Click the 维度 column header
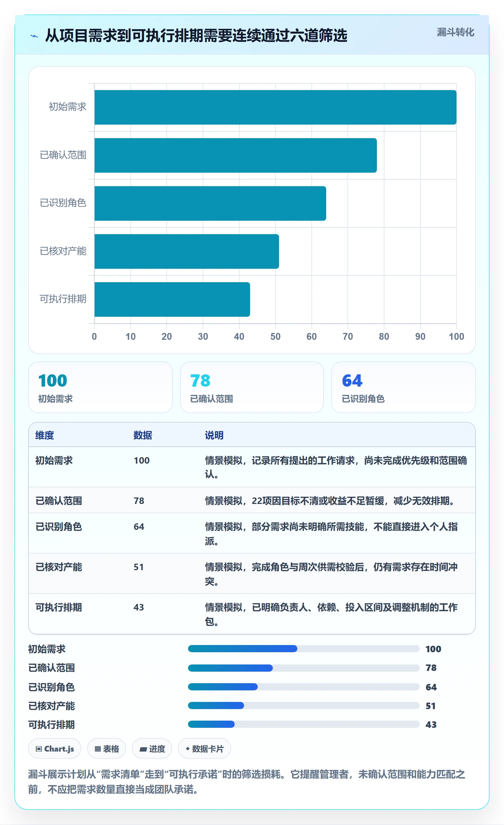The image size is (504, 825). click(45, 435)
